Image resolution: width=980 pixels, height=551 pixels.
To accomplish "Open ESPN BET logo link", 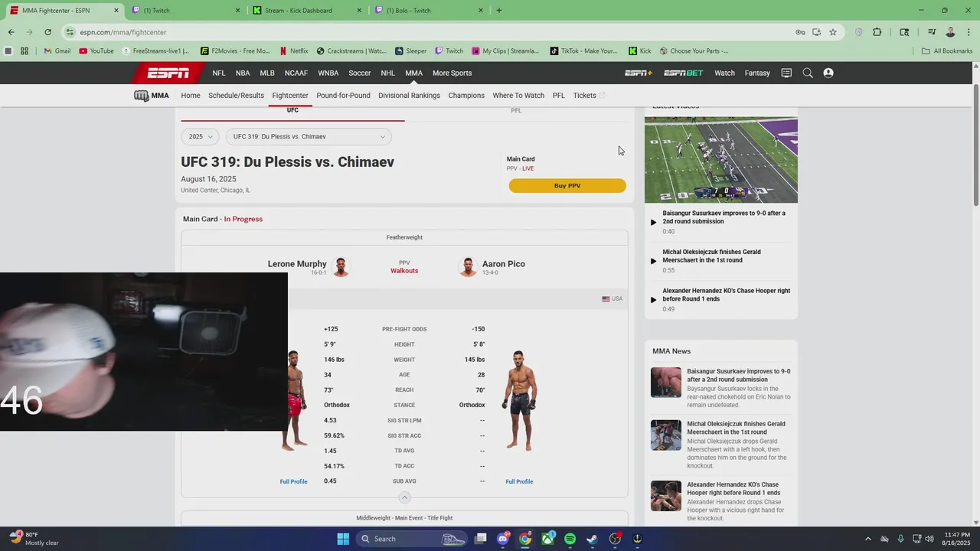I will (x=683, y=73).
